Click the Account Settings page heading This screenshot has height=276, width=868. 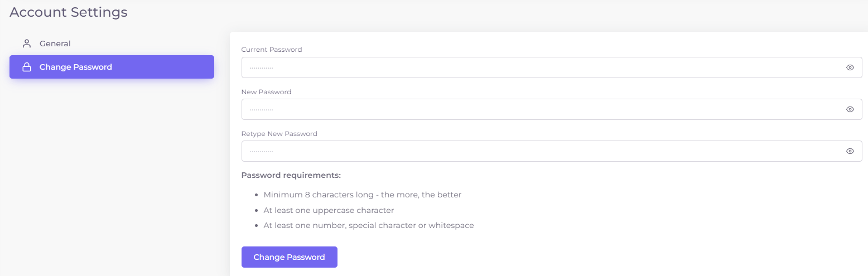coord(69,12)
